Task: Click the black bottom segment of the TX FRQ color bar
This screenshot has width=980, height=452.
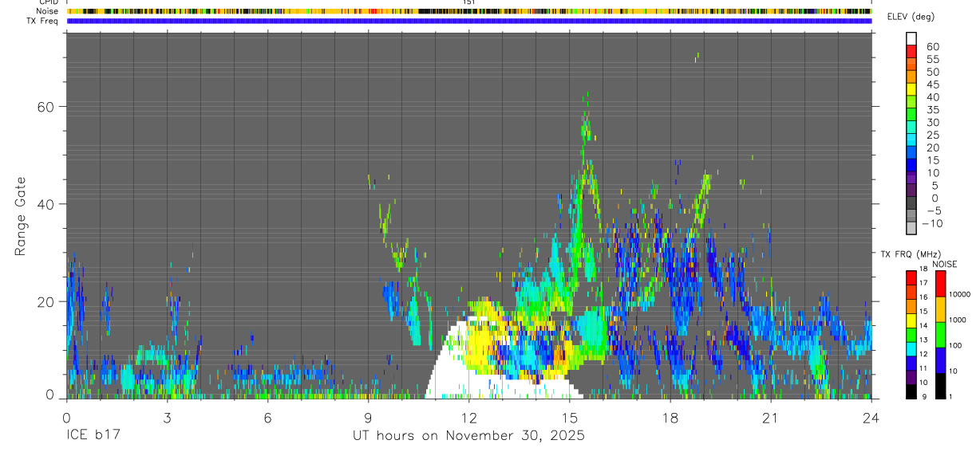Action: click(911, 391)
